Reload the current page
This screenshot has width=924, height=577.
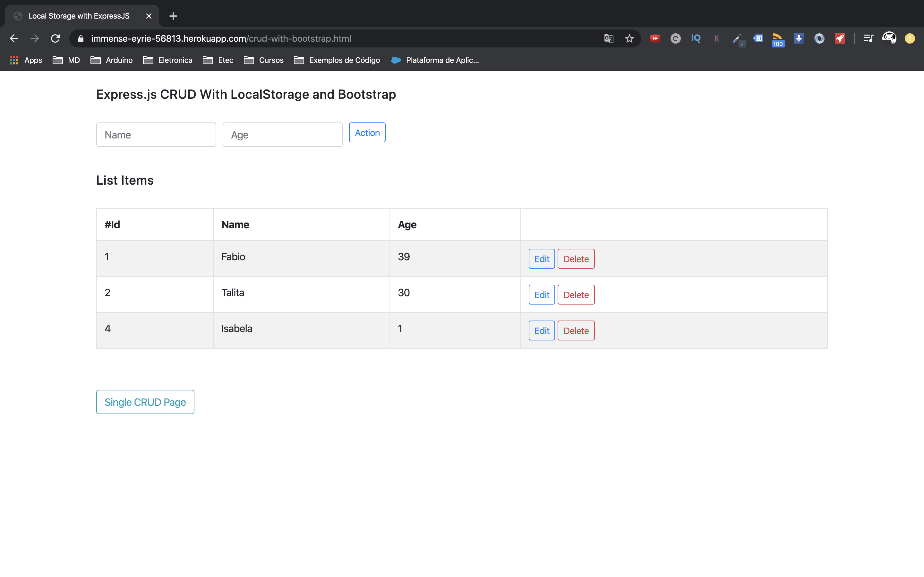[56, 38]
